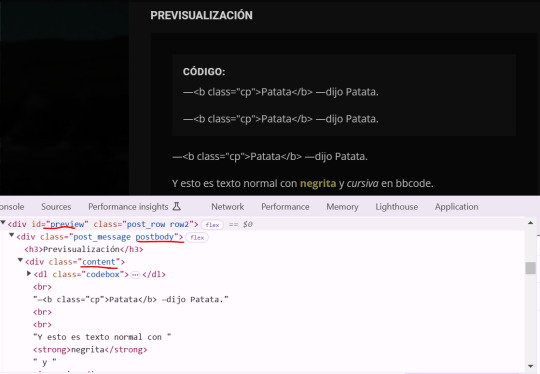This screenshot has width=540, height=374.
Task: Select the "Y esto es texto normal con" text node
Action: (x=102, y=337)
